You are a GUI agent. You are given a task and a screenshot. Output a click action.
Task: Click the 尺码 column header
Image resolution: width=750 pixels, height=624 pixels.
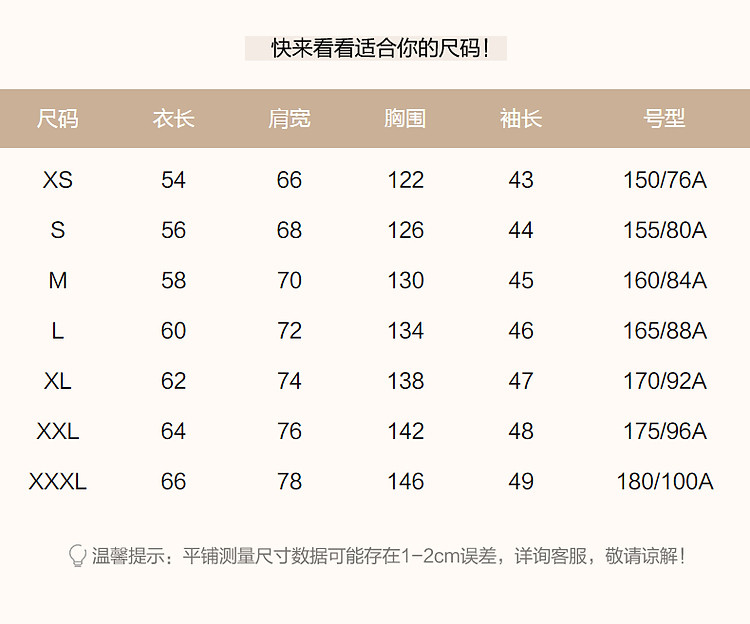(x=57, y=118)
